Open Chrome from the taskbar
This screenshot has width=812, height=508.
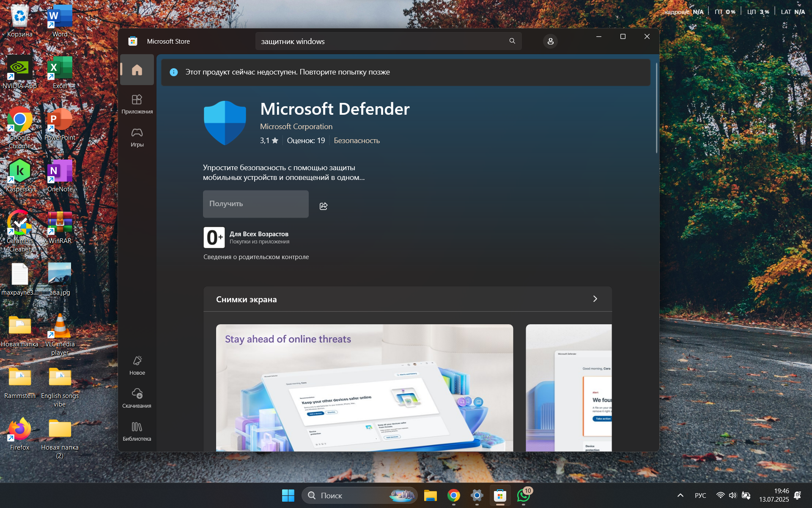[454, 495]
